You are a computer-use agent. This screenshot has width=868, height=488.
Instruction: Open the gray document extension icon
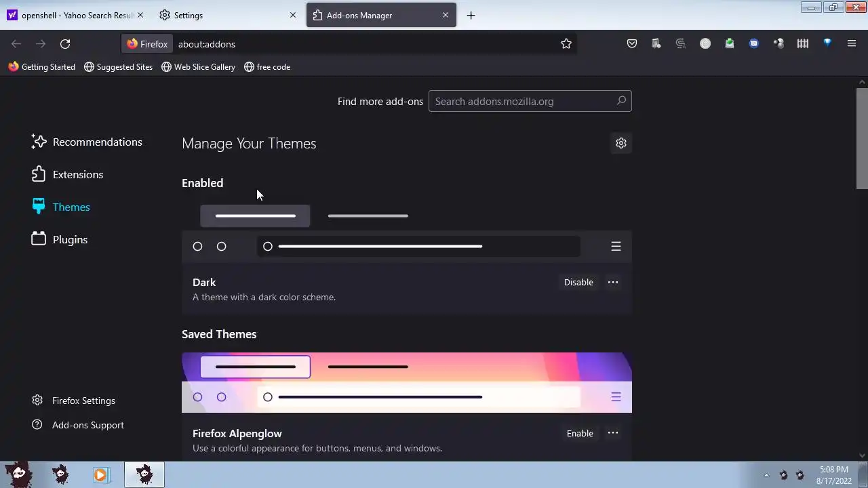(x=656, y=44)
